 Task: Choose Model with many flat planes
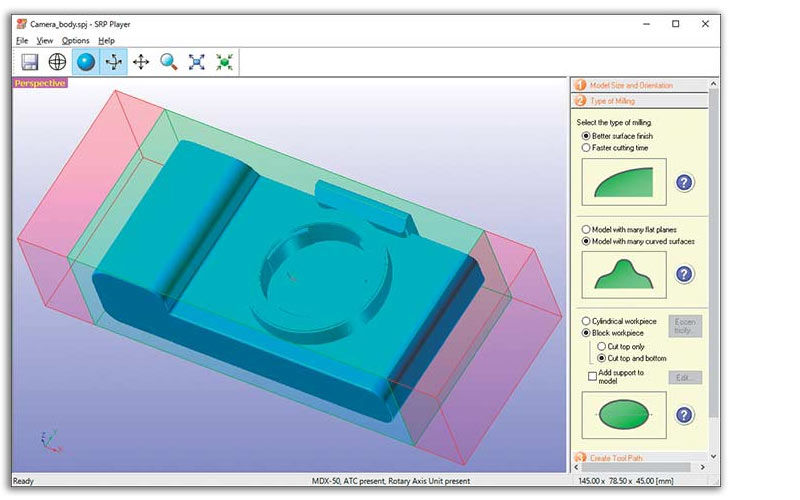tap(586, 229)
